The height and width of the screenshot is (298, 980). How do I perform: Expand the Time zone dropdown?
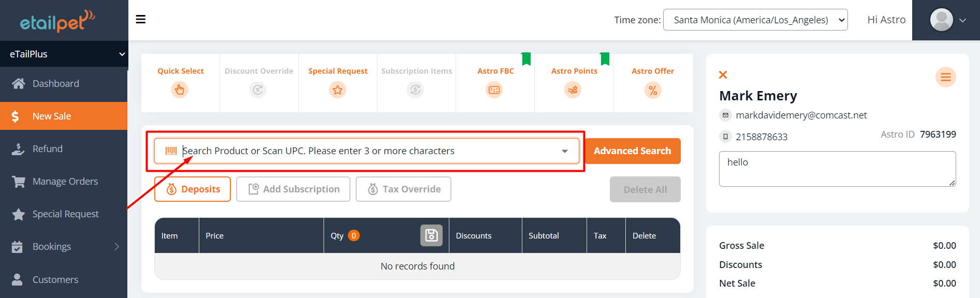point(755,20)
